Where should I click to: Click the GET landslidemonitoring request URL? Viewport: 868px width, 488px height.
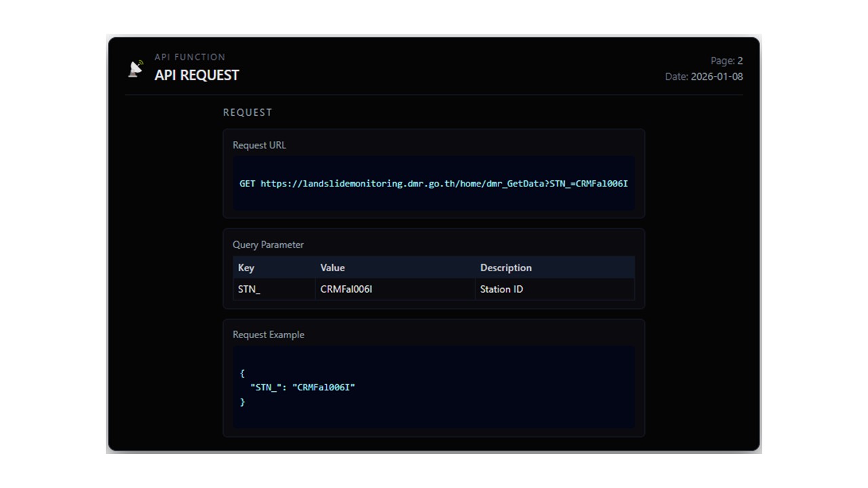tap(434, 184)
